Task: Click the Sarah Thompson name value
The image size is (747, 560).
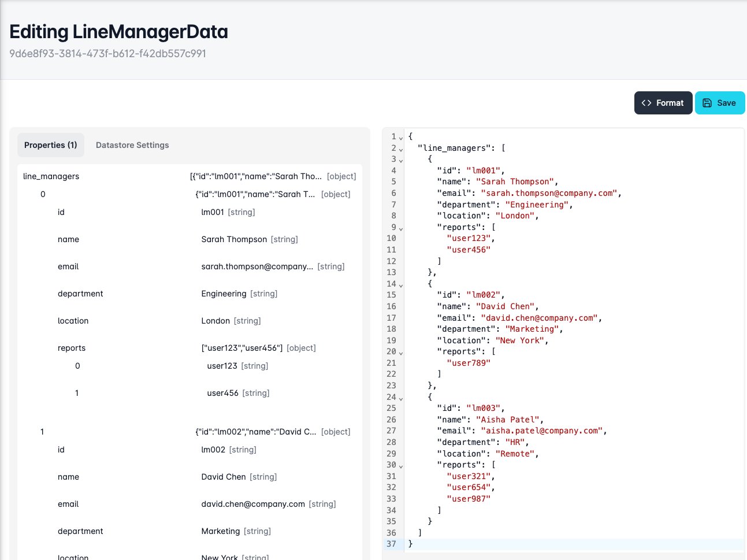Action: click(234, 239)
